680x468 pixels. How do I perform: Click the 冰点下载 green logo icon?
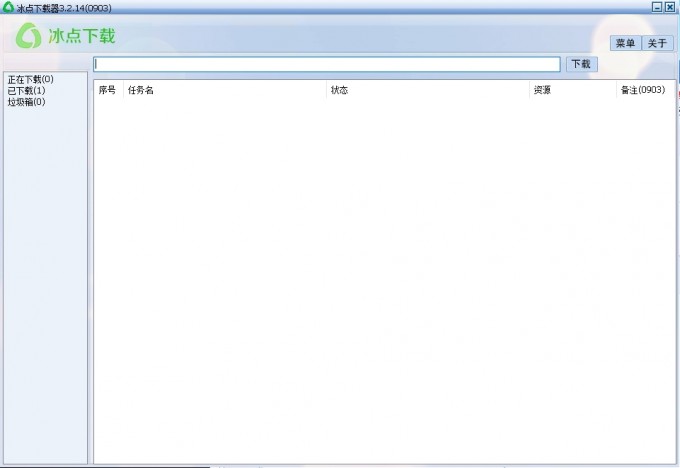coord(28,36)
